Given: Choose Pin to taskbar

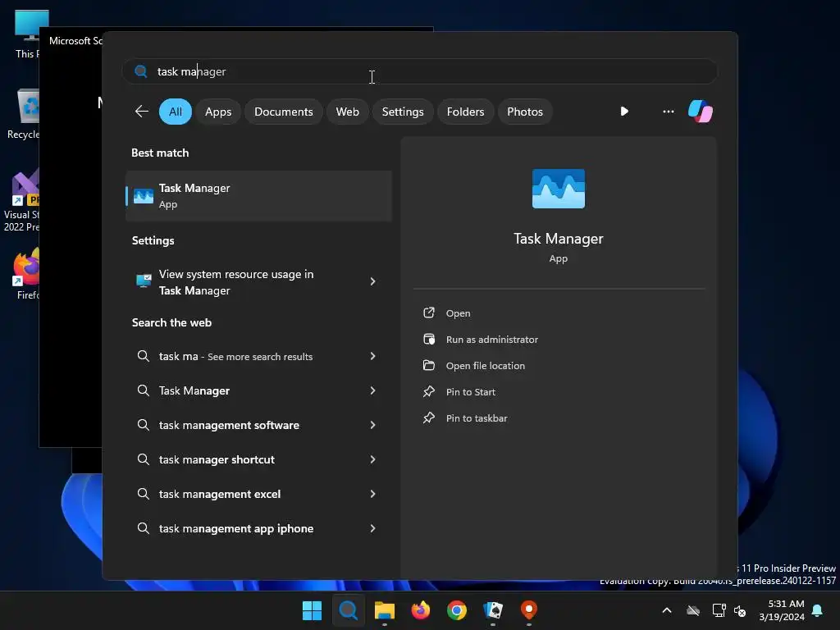Looking at the screenshot, I should pyautogui.click(x=477, y=418).
